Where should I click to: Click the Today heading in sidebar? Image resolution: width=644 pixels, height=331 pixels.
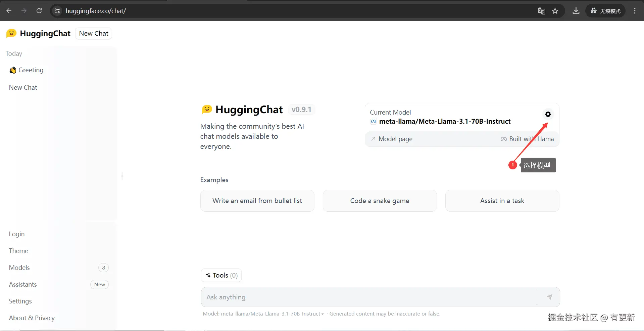click(14, 53)
